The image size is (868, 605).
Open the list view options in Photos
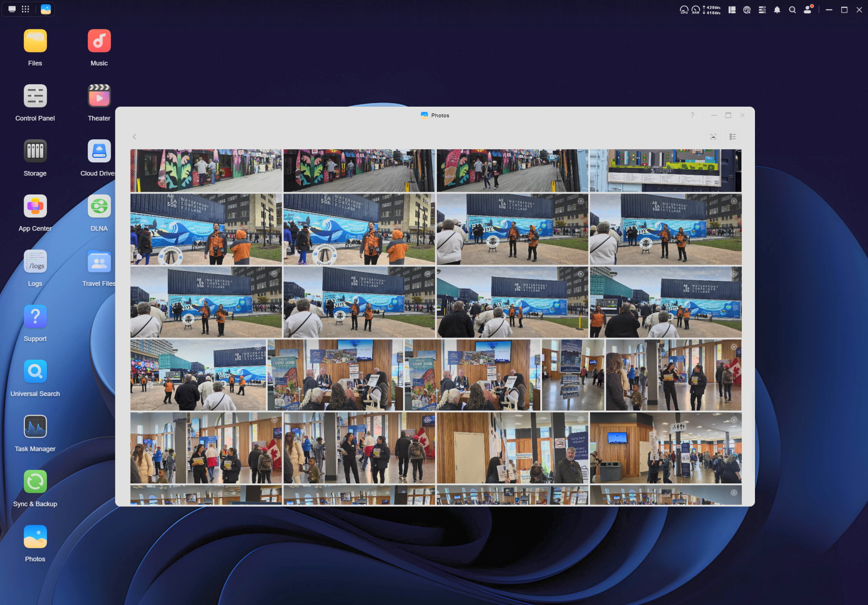(732, 137)
